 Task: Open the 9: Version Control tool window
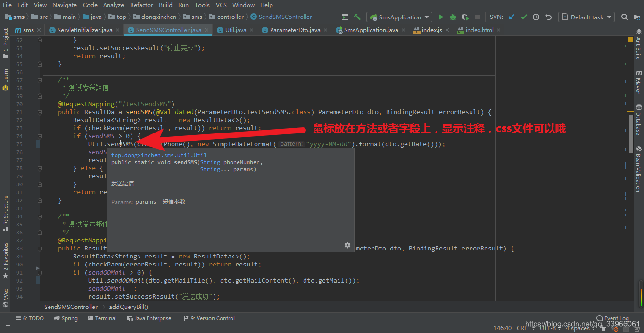pos(209,318)
